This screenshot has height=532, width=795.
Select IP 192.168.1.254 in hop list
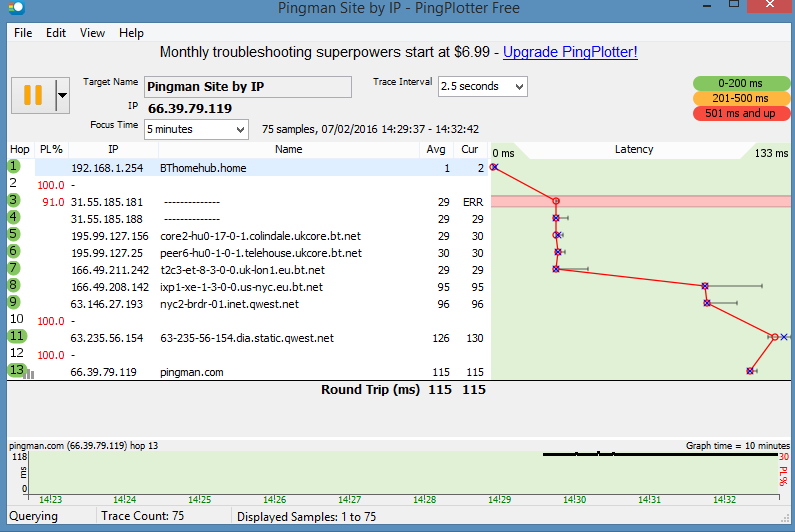pyautogui.click(x=107, y=168)
